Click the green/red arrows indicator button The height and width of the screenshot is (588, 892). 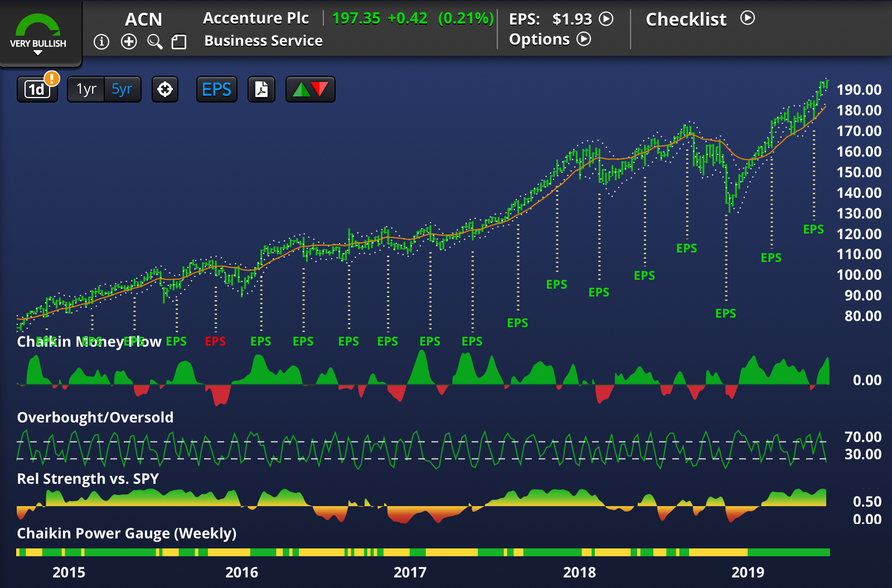point(311,89)
